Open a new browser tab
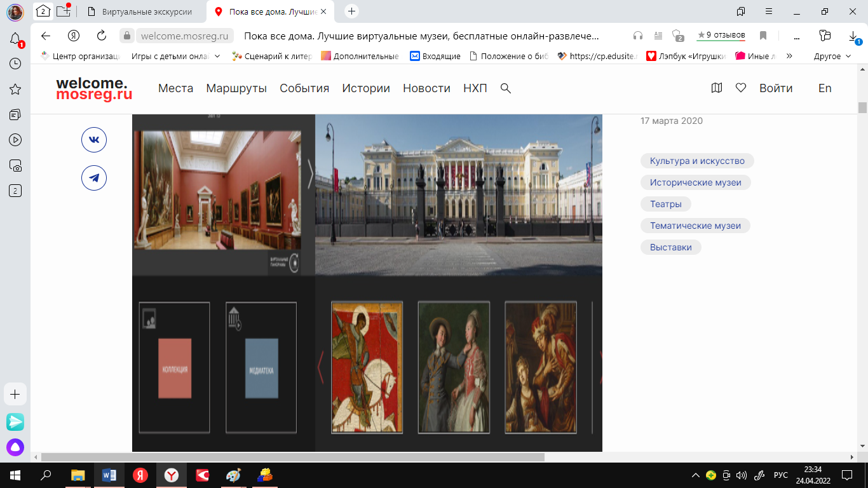Viewport: 868px width, 488px height. [351, 11]
